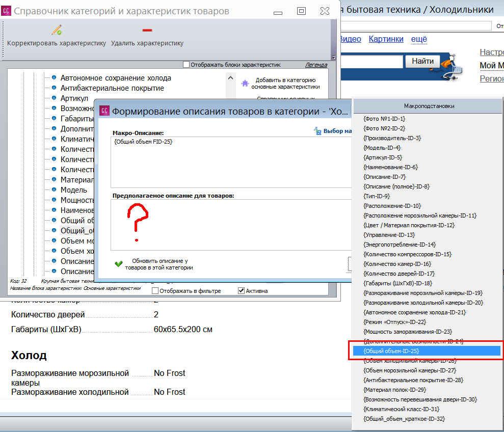This screenshot has width=504, height=432.
Task: Select the bullet icon next to Автономное сохранение холода
Action: pyautogui.click(x=54, y=78)
